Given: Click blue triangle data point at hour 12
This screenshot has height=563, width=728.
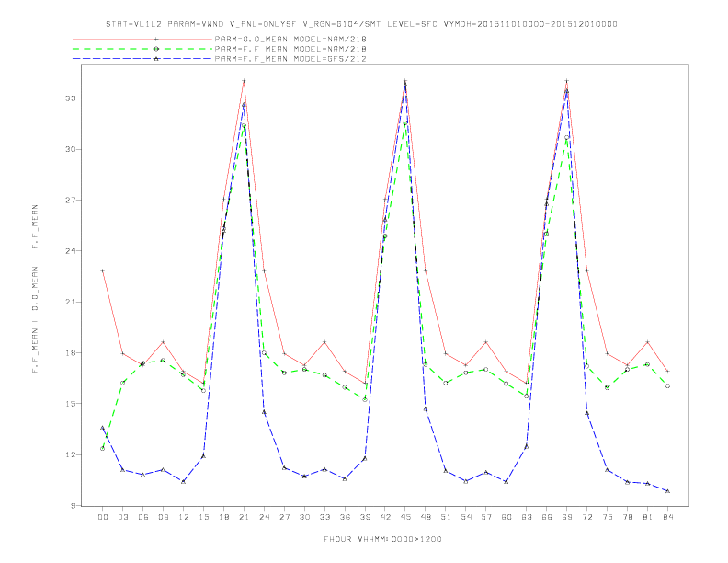Looking at the screenshot, I should tap(184, 482).
